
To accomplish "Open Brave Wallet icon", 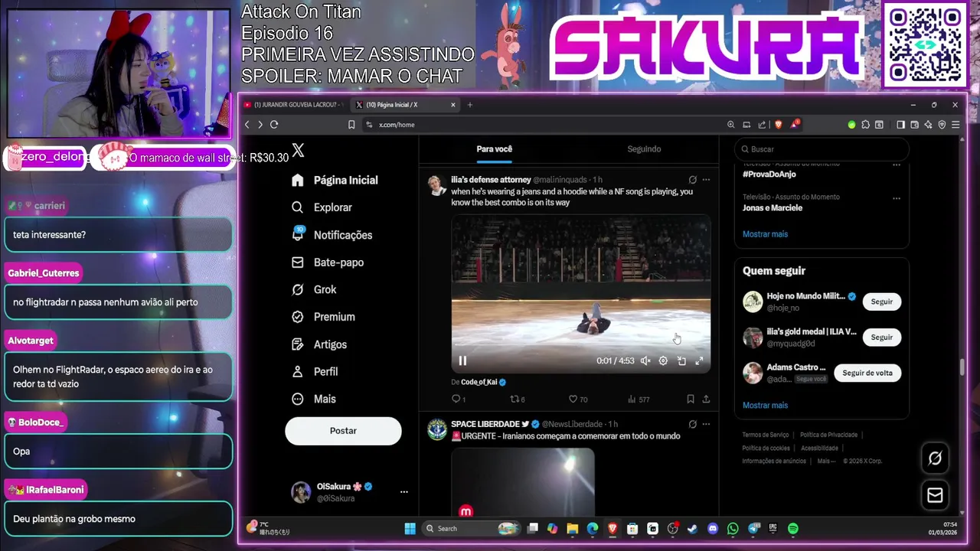I will 914,125.
